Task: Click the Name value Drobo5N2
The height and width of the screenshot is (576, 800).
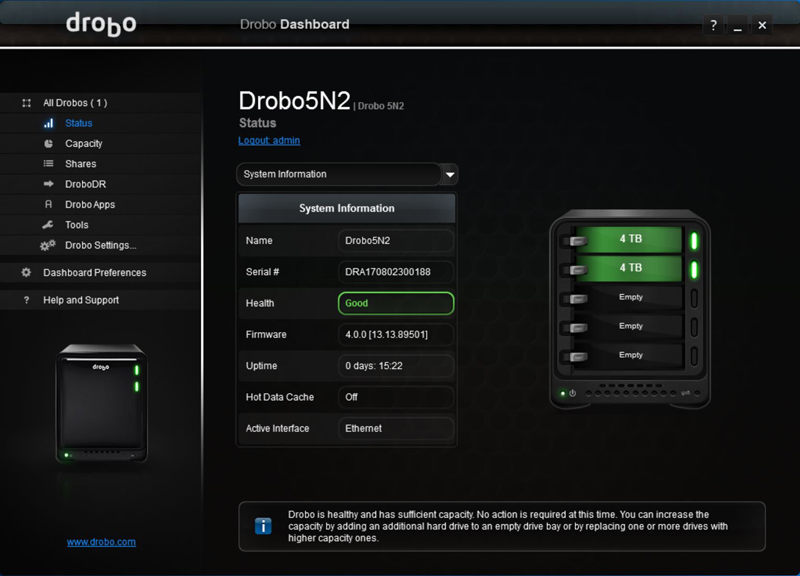Action: [x=396, y=241]
